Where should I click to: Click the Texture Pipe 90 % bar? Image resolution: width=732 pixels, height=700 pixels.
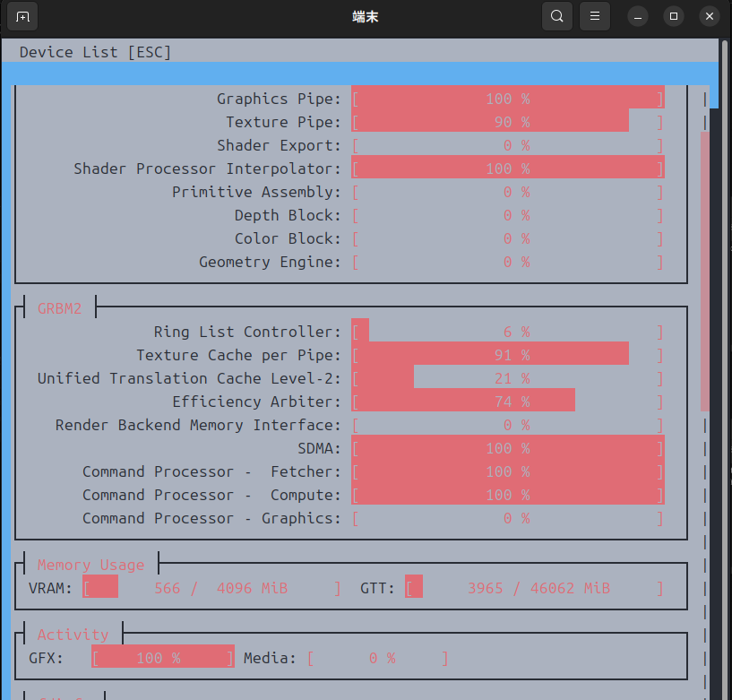pyautogui.click(x=507, y=122)
